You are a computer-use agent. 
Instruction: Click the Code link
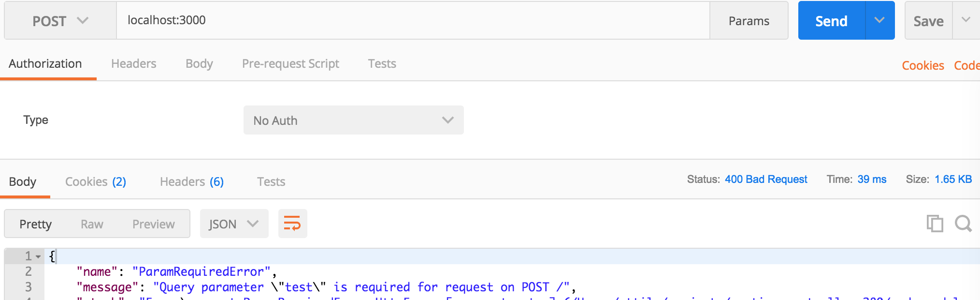(x=968, y=65)
